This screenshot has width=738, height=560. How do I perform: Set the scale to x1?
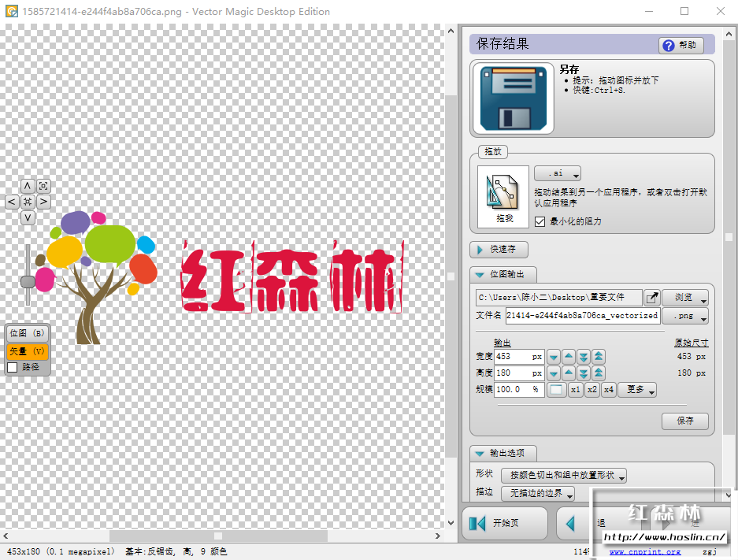click(576, 390)
